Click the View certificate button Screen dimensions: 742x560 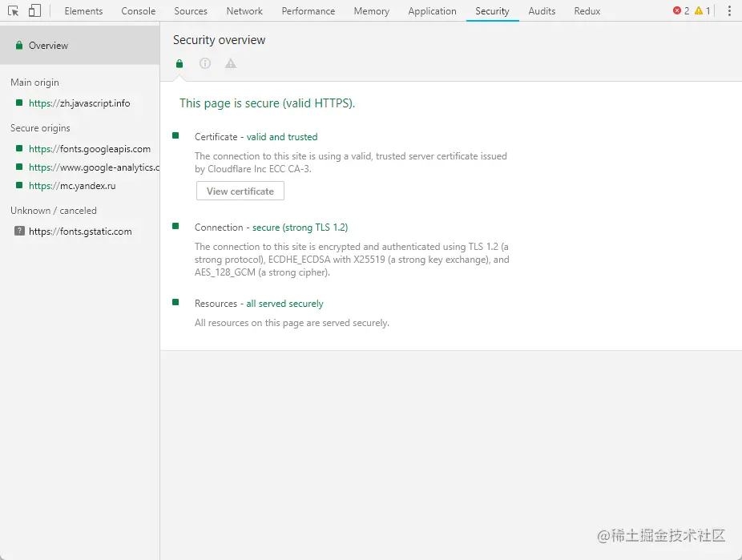[x=240, y=191]
